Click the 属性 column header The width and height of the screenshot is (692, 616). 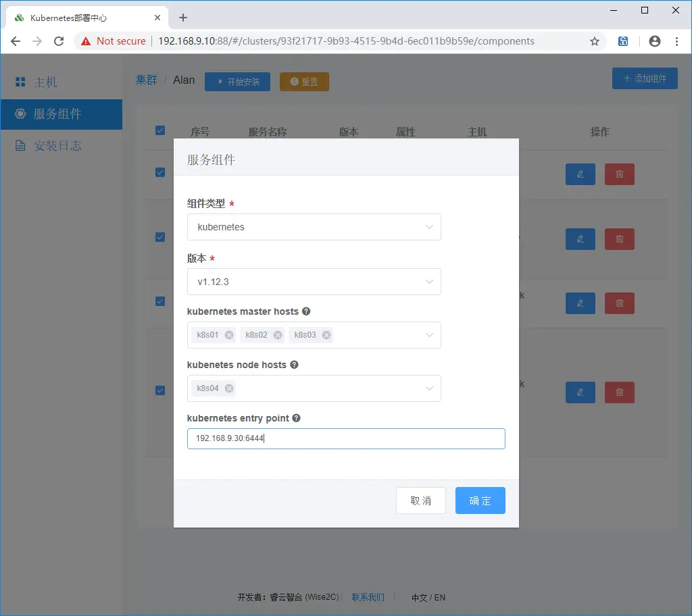coord(405,132)
